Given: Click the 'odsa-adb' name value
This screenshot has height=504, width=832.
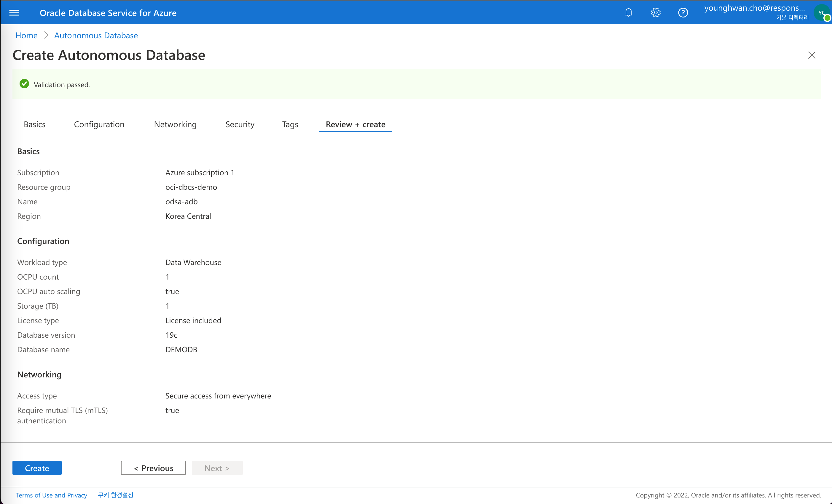Looking at the screenshot, I should tap(181, 202).
